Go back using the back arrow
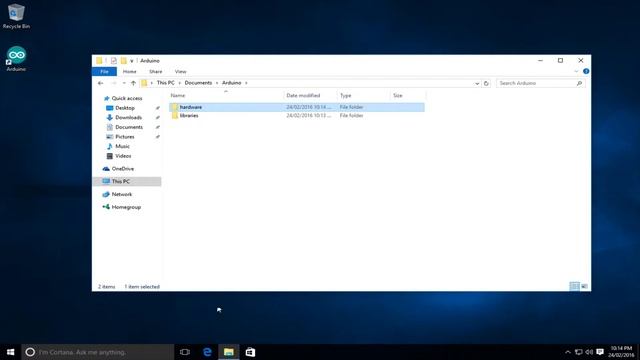The height and width of the screenshot is (360, 640). [x=100, y=83]
